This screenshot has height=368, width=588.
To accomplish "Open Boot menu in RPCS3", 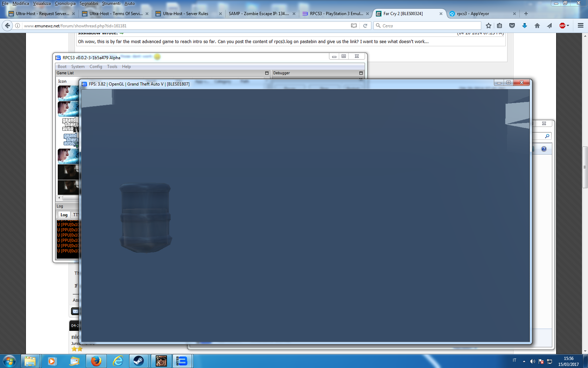I will click(62, 67).
